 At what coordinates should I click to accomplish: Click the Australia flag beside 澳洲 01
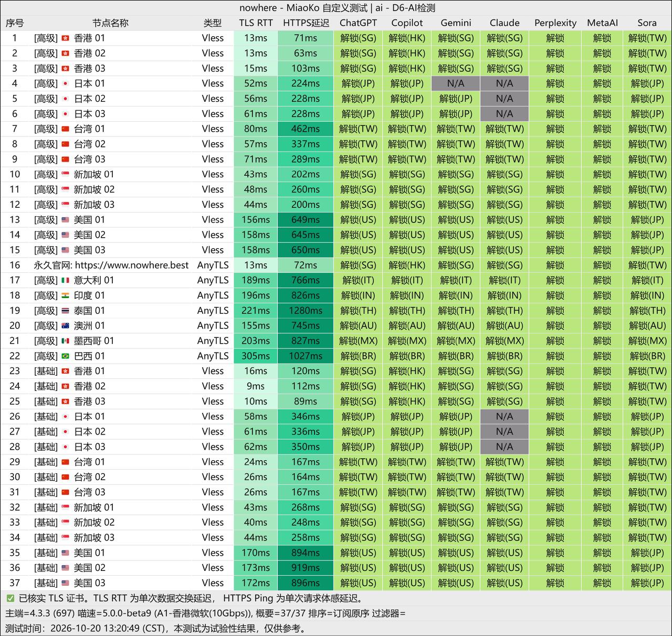pos(66,326)
